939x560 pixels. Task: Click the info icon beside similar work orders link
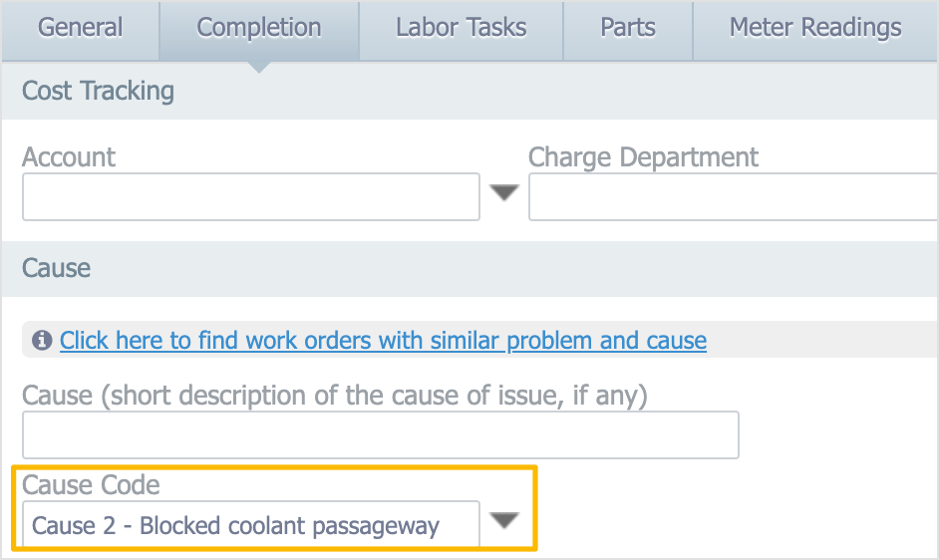[x=42, y=340]
